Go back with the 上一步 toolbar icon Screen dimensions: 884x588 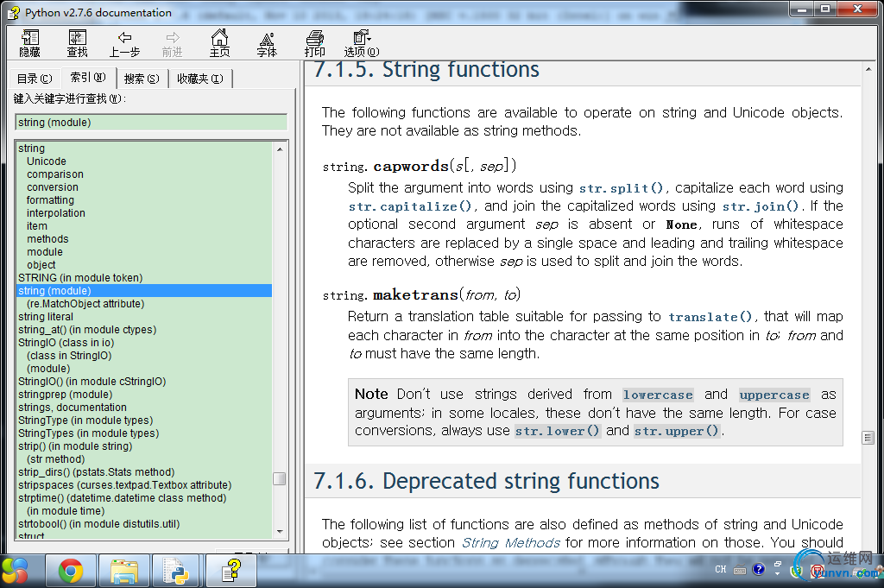(124, 43)
